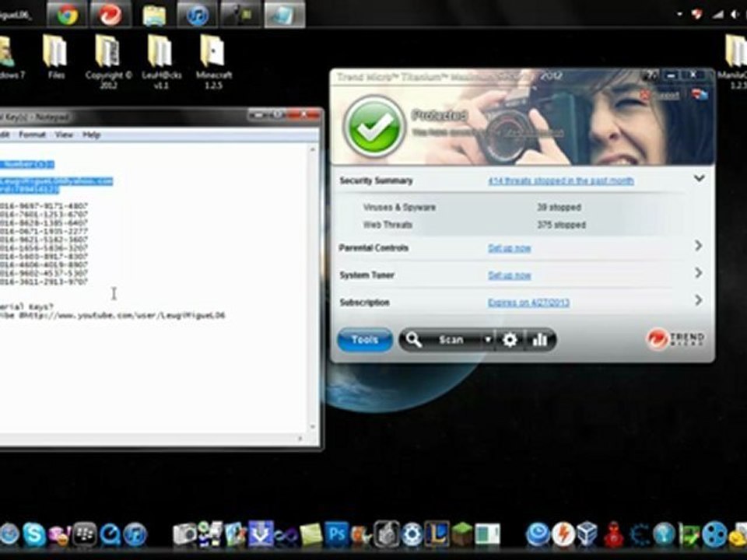Open the red figure dock icon
The height and width of the screenshot is (560, 747).
(x=614, y=534)
